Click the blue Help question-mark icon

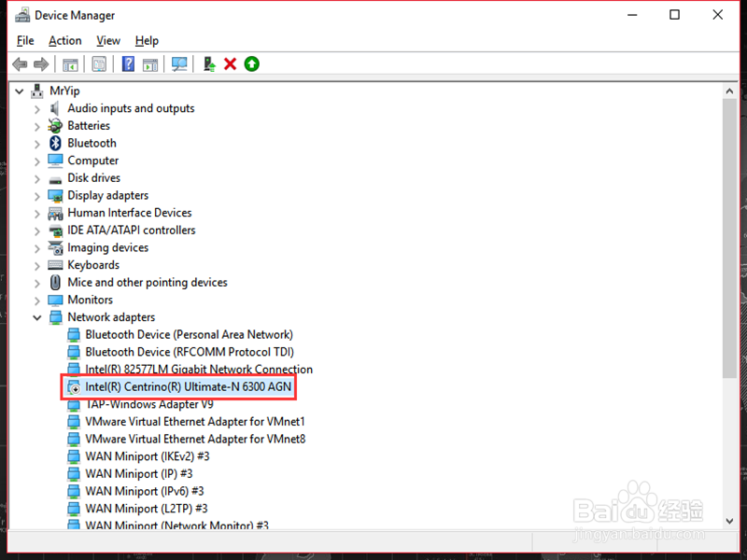(x=128, y=63)
